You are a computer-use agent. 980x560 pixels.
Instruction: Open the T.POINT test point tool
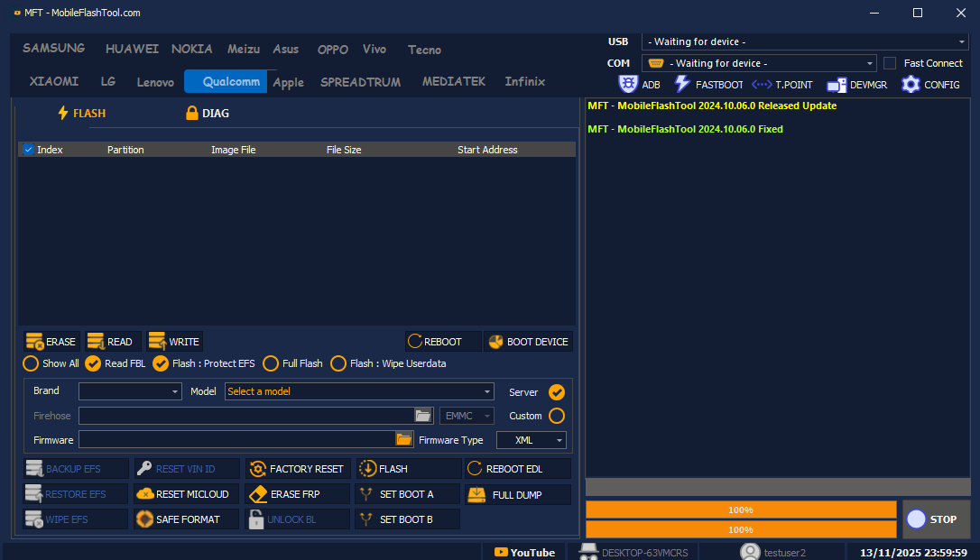point(781,84)
